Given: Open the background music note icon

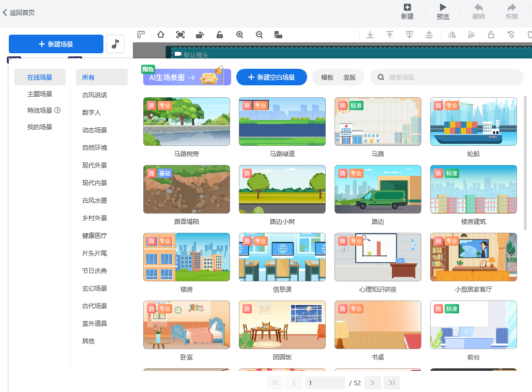Looking at the screenshot, I should tap(115, 44).
